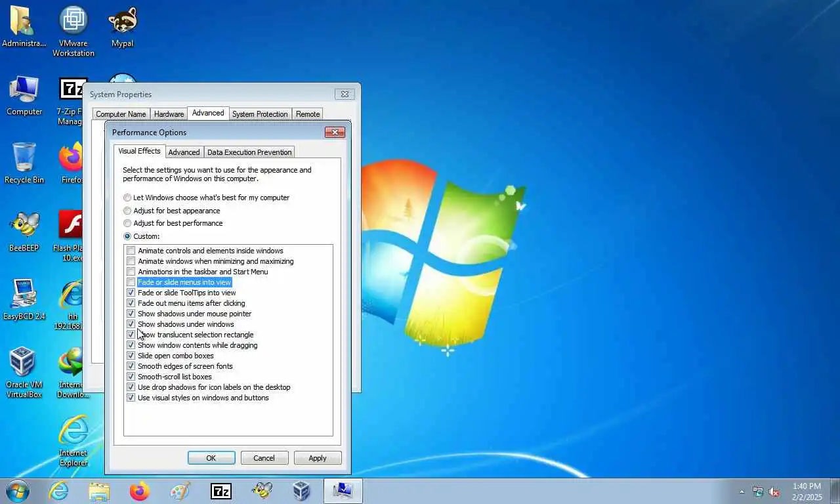Viewport: 840px width, 504px height.
Task: Select the Mypal raccoon desktop icon
Action: coord(122,26)
